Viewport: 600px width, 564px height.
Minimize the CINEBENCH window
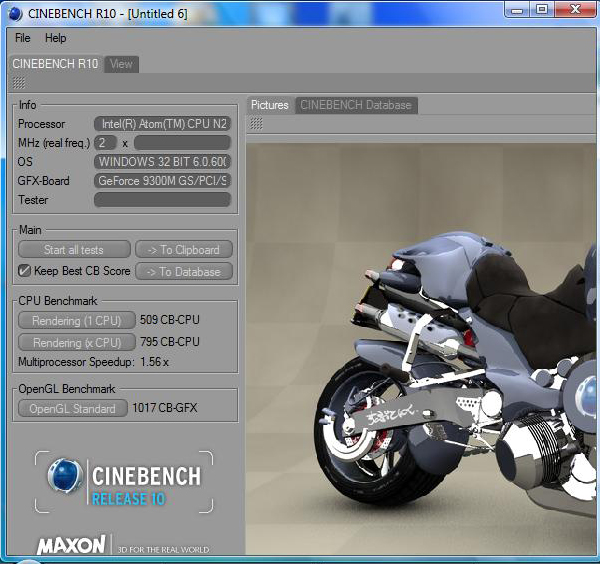point(517,10)
